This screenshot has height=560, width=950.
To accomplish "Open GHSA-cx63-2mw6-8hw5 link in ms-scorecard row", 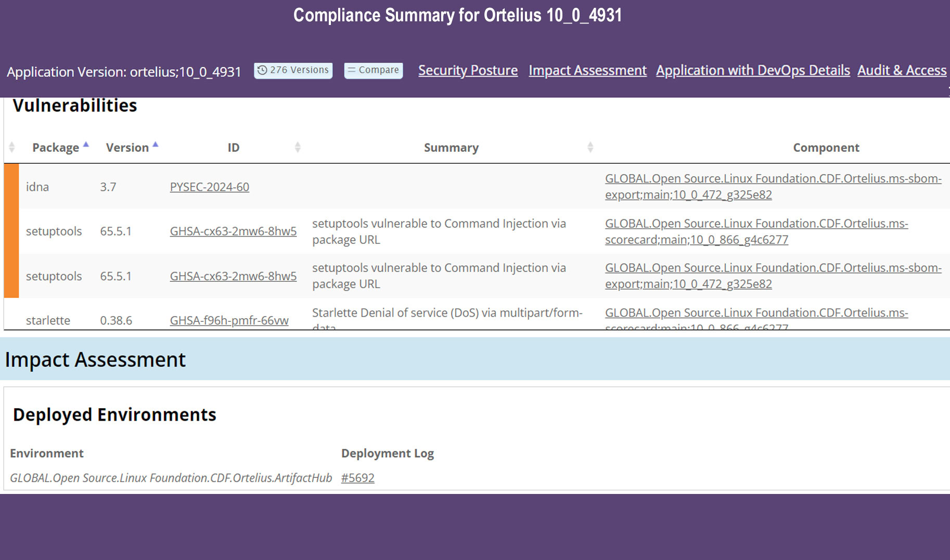I will [x=233, y=231].
